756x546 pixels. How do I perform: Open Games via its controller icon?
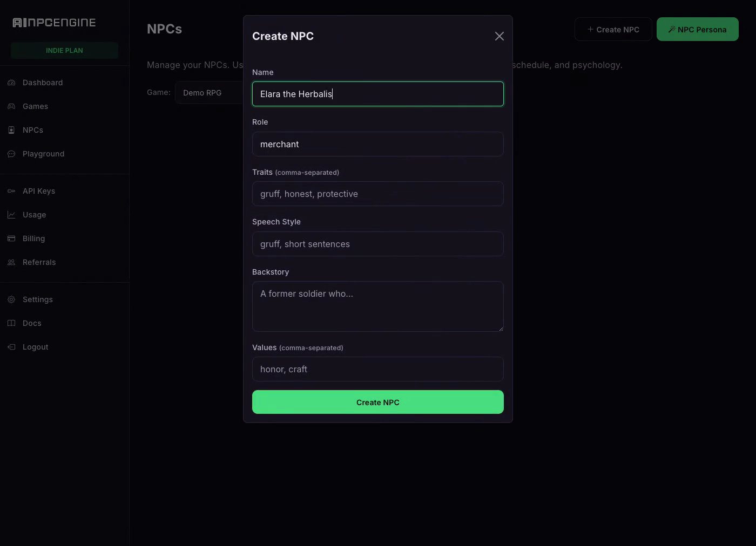[11, 106]
